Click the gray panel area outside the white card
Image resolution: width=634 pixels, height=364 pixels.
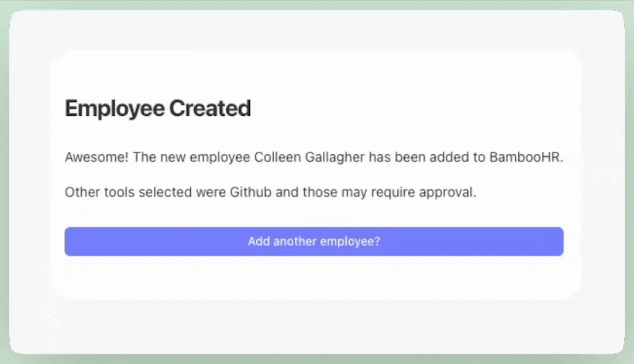pyautogui.click(x=314, y=325)
